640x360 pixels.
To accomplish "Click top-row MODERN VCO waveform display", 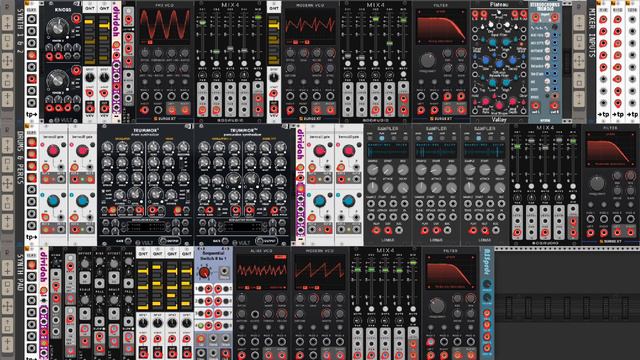I will point(310,26).
